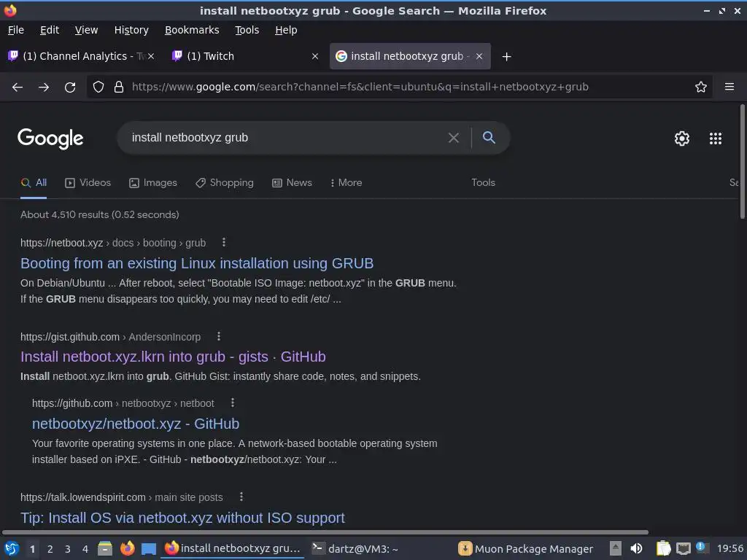Reload the current page

point(70,87)
